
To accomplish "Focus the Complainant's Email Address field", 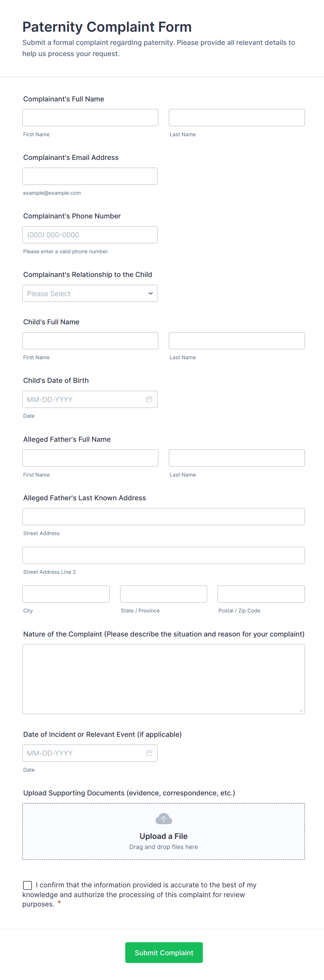I will pos(90,176).
